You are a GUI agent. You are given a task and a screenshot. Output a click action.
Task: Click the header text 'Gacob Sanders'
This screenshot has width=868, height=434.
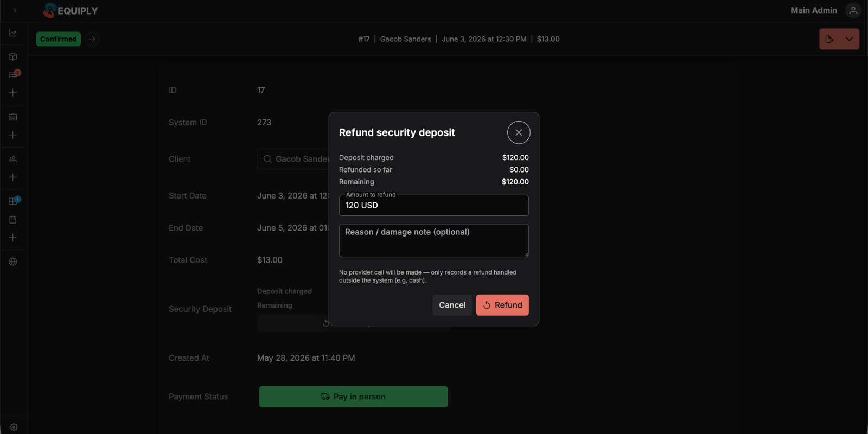pos(406,39)
